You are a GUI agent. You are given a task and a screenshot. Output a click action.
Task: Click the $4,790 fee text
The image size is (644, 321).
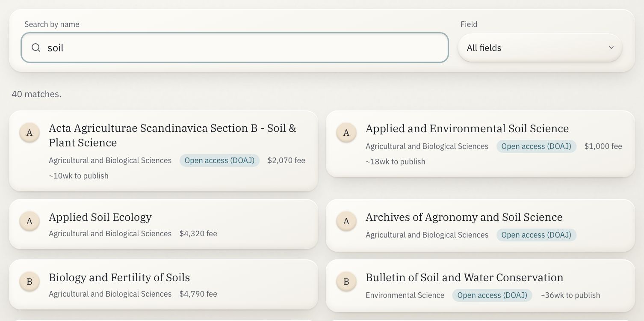[198, 294]
